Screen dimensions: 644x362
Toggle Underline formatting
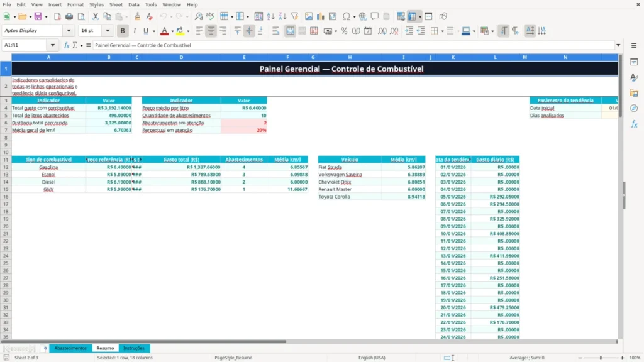[x=146, y=31]
